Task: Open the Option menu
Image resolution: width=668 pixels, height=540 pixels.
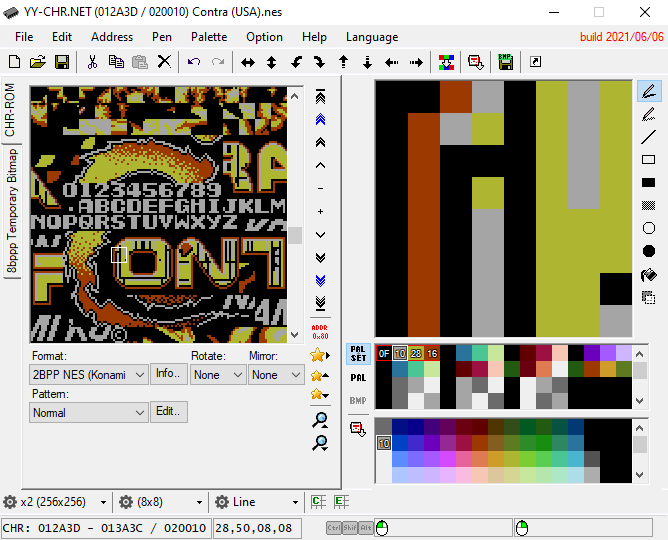Action: click(264, 37)
